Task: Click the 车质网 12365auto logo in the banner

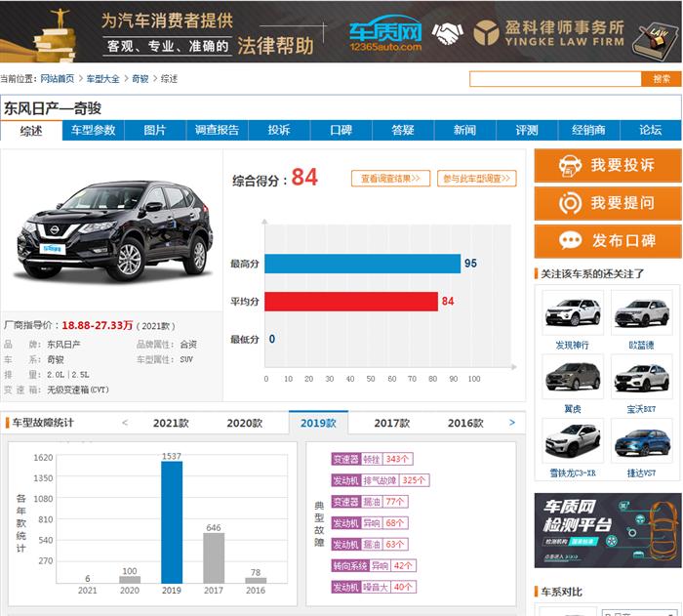Action: tap(385, 33)
